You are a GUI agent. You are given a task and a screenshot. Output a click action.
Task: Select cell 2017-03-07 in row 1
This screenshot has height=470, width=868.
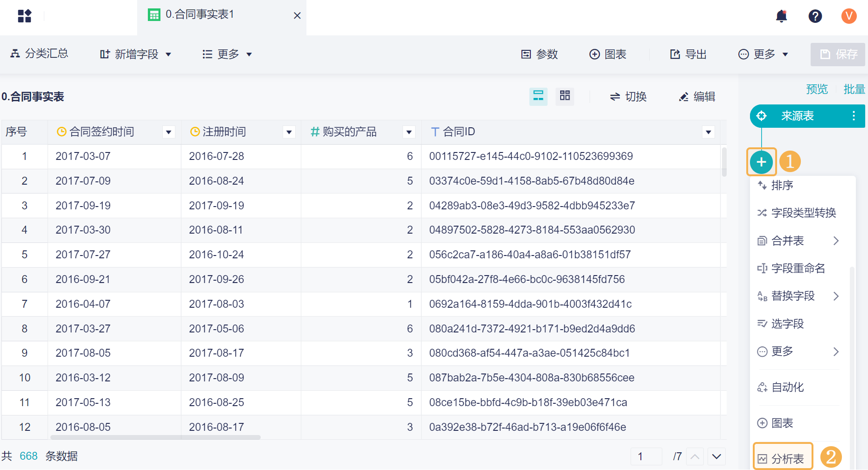[114, 156]
